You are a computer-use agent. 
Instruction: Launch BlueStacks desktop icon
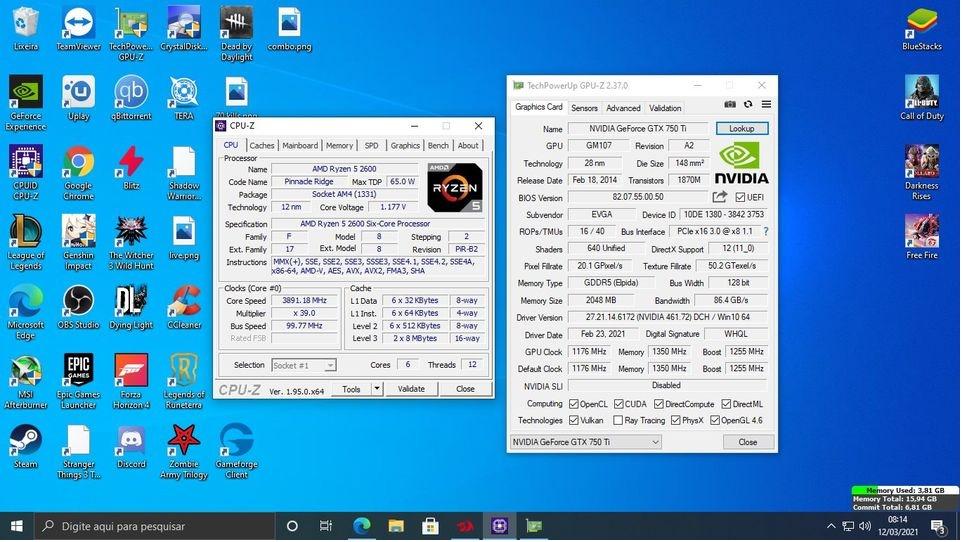tap(922, 28)
